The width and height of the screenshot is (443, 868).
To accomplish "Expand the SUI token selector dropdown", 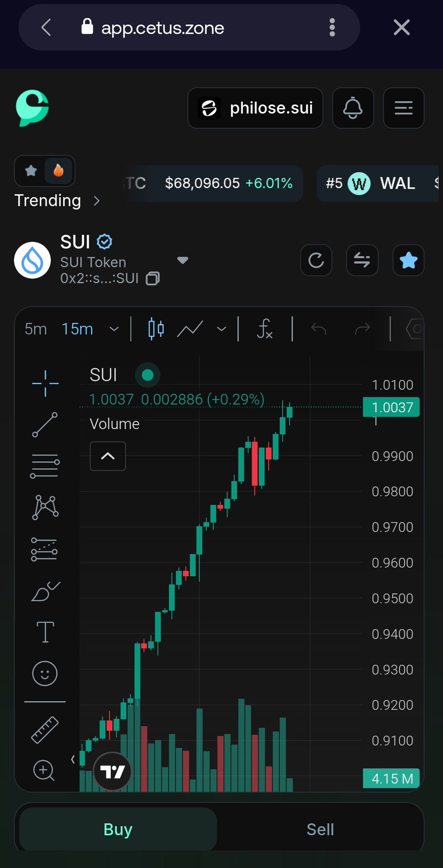I will point(182,260).
